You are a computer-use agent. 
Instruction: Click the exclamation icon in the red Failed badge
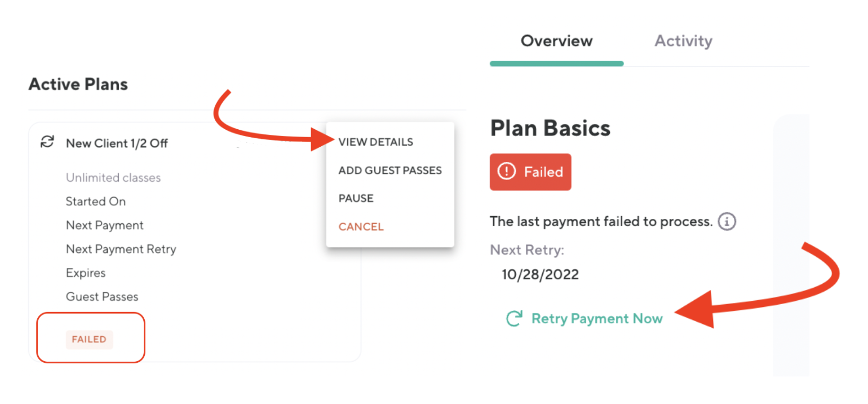click(x=507, y=172)
